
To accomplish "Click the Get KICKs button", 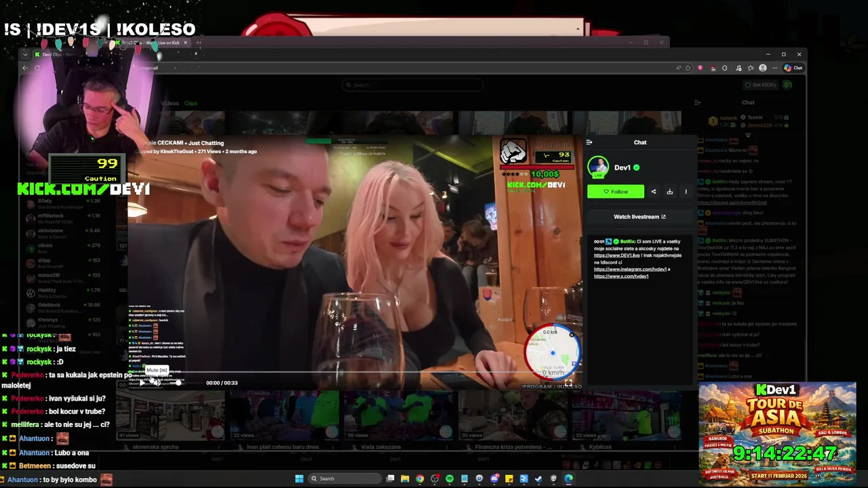I will [x=760, y=85].
